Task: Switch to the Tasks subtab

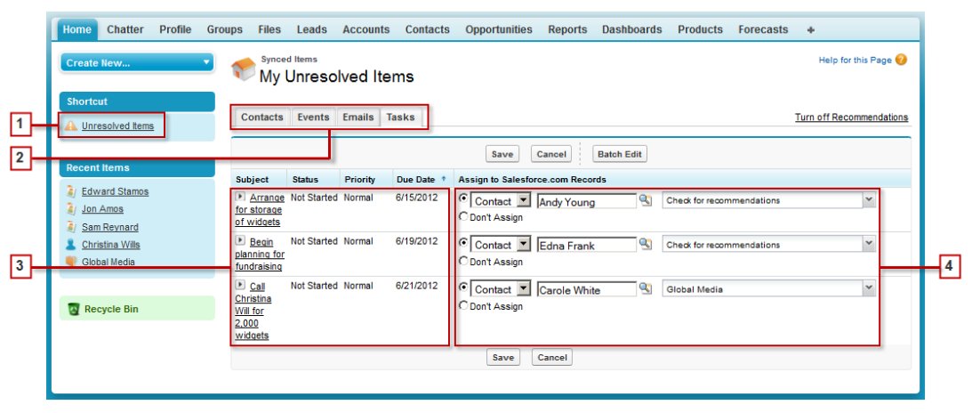Action: pos(400,117)
